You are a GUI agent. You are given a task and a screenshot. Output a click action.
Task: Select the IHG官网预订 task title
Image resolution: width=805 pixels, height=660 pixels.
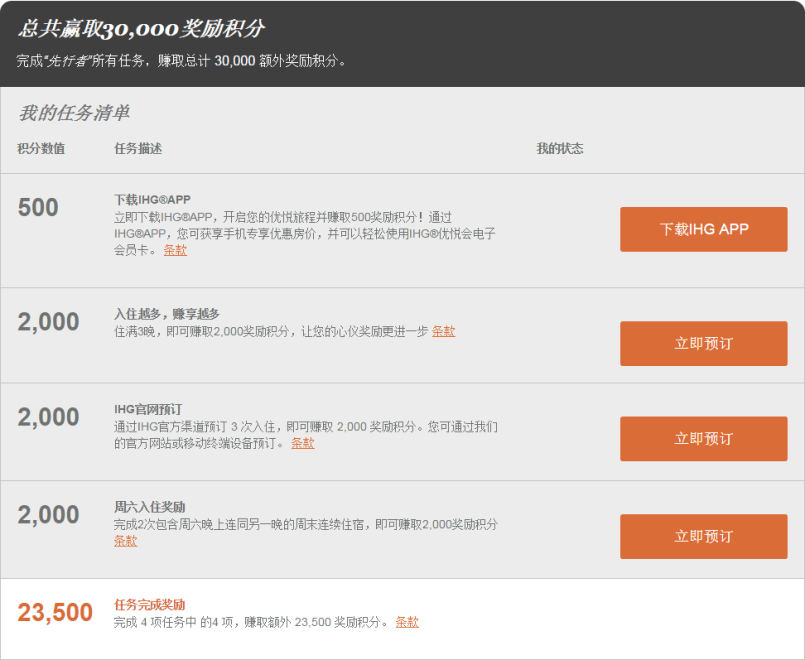click(148, 410)
